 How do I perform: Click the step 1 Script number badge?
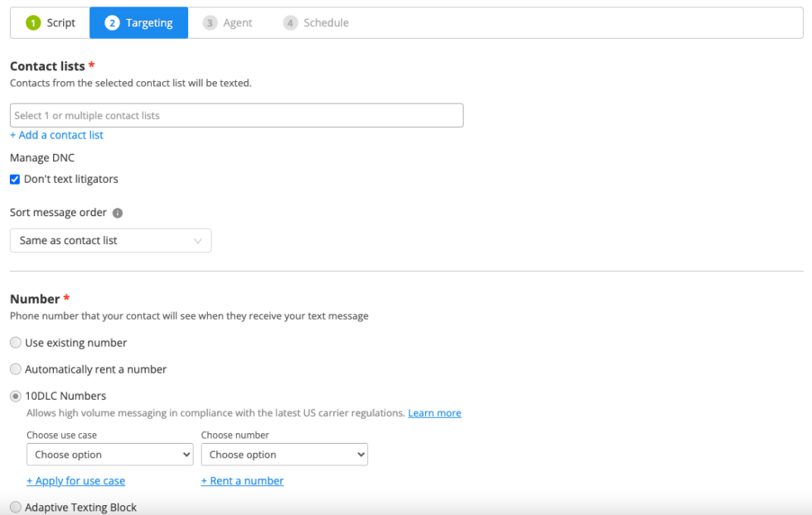33,23
